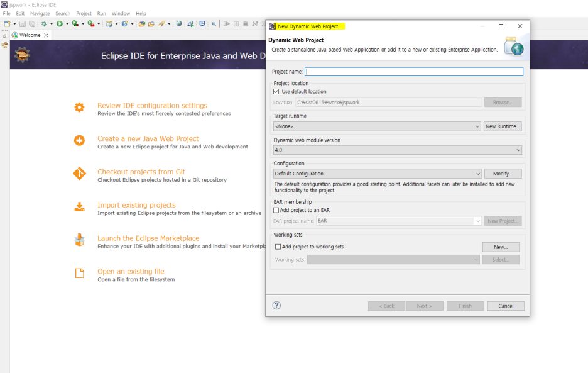Viewport: 588px width, 373px height.
Task: Click the monitor console toolbar icon
Action: click(202, 24)
